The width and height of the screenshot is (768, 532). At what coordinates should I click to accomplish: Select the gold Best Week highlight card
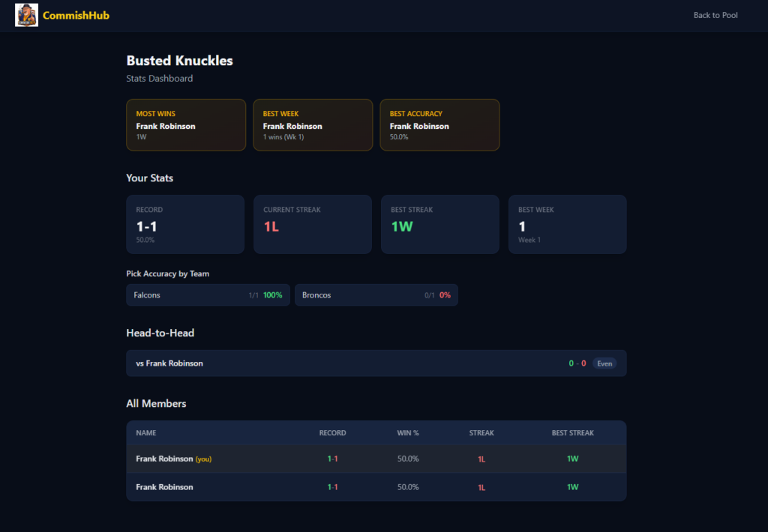click(x=313, y=125)
